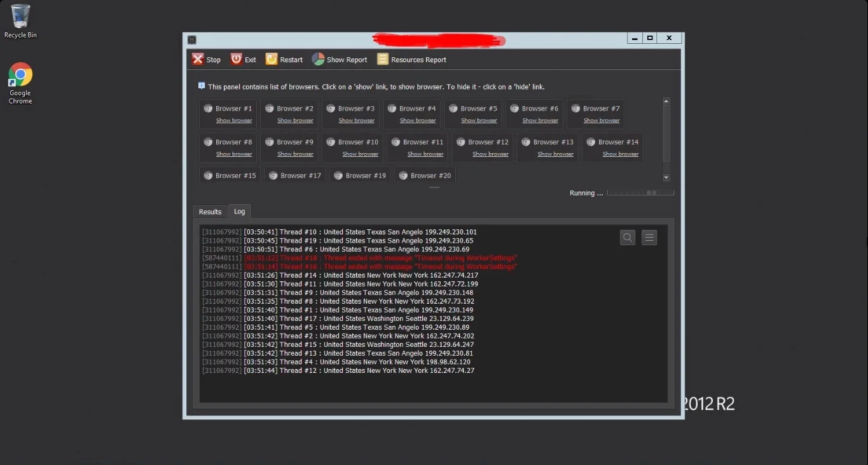Click Show browser link under Browser #13
This screenshot has width=868, height=465.
click(x=556, y=154)
